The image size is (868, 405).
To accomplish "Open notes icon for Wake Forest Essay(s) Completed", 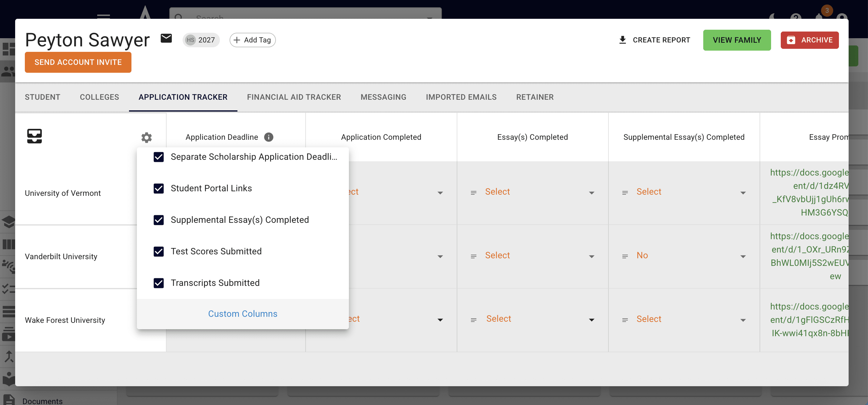I will point(473,320).
